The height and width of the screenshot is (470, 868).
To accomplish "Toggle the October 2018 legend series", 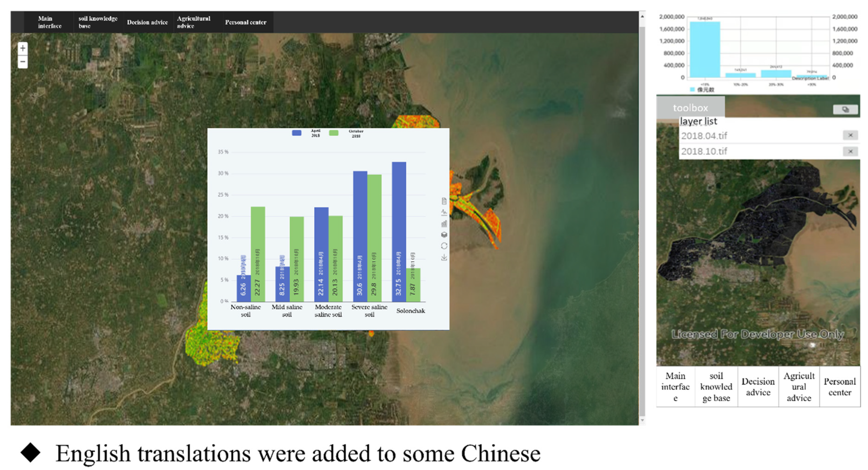I will [x=333, y=133].
